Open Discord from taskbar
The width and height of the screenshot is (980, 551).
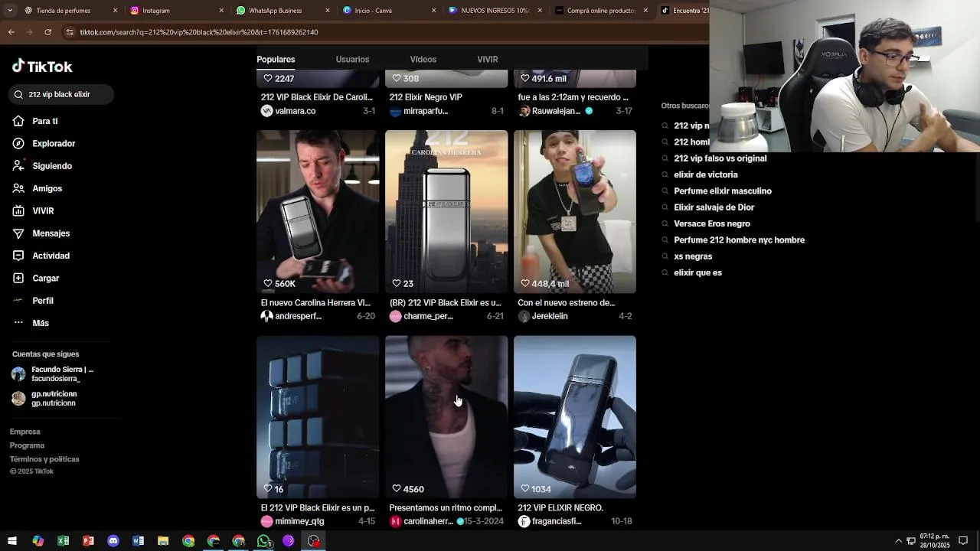[113, 541]
